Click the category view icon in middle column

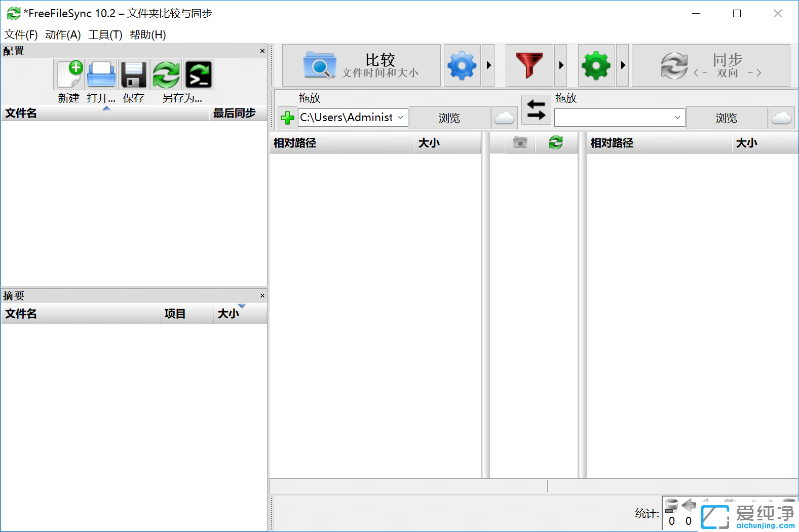(x=520, y=143)
